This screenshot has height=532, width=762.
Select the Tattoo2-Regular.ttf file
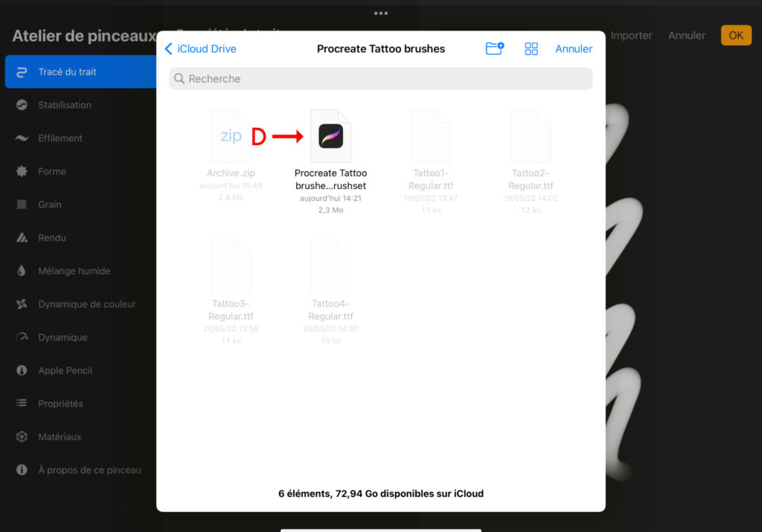(531, 161)
